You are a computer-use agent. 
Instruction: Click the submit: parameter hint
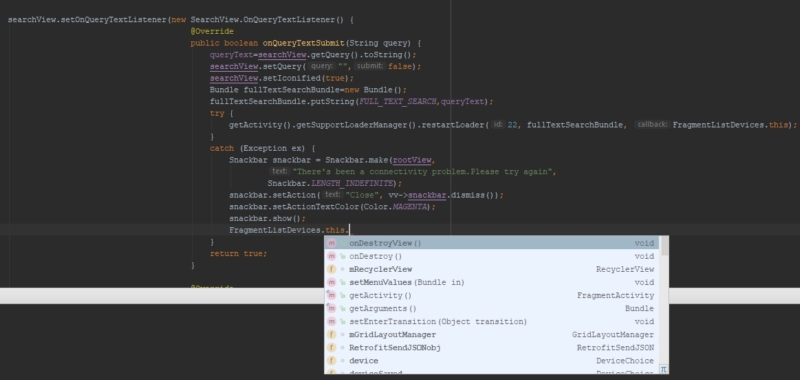coord(370,66)
